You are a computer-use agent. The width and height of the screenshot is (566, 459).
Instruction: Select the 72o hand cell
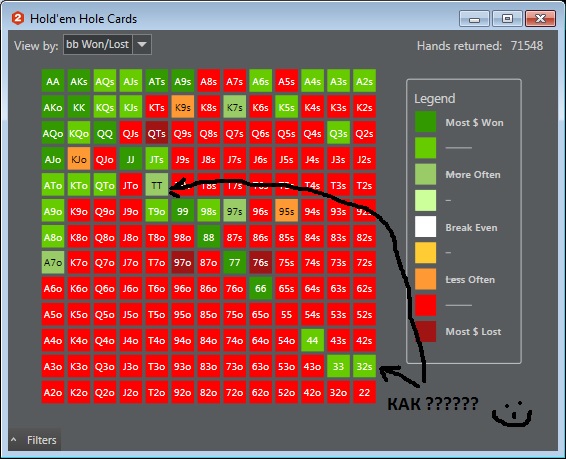[235, 392]
